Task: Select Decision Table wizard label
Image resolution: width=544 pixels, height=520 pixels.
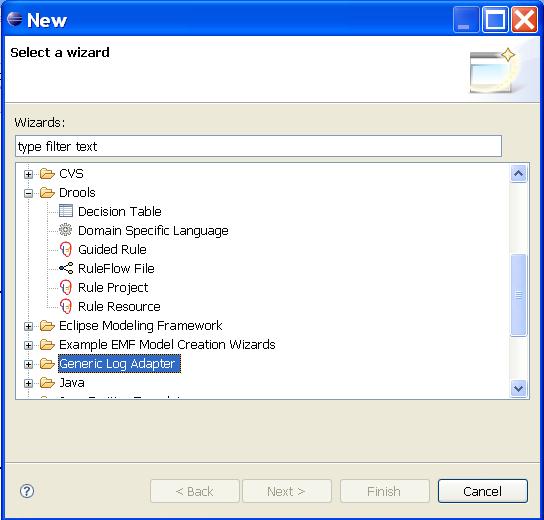Action: [120, 211]
